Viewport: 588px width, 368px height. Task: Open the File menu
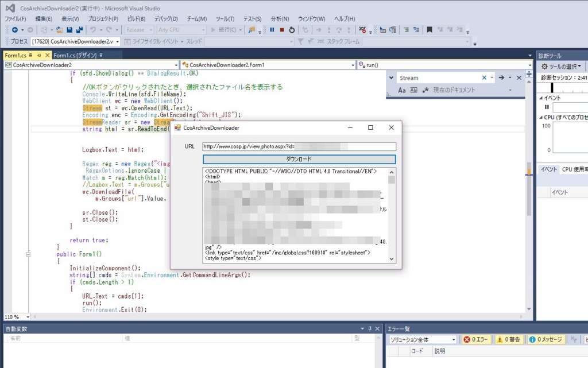click(x=16, y=19)
